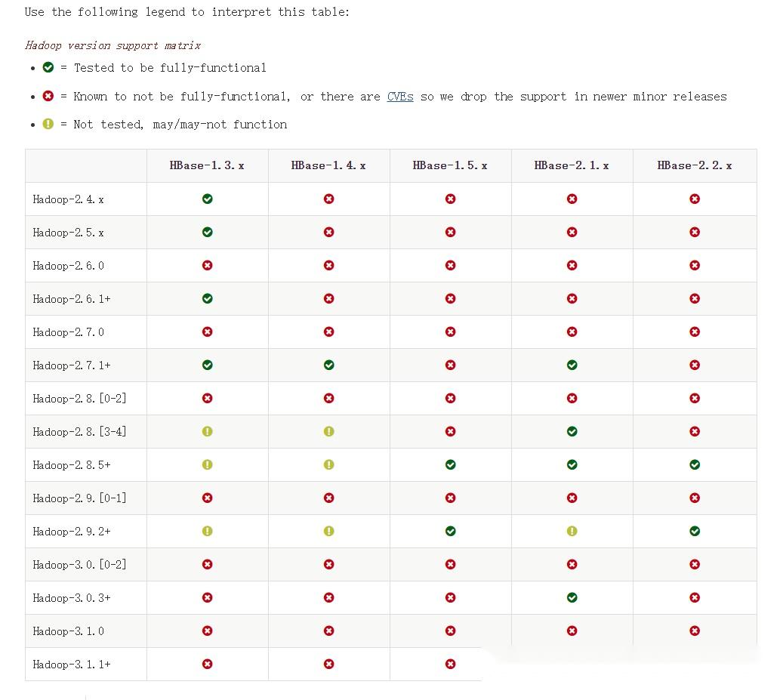This screenshot has width=783, height=700.
Task: Click the yellow warning icon in the legend
Action: pyautogui.click(x=48, y=124)
